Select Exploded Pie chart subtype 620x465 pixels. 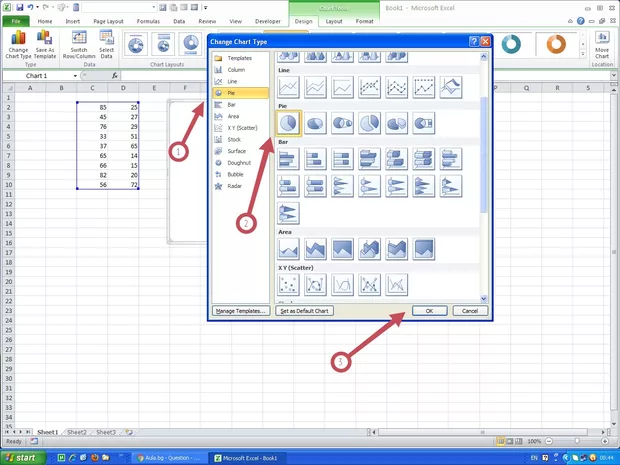click(x=369, y=123)
